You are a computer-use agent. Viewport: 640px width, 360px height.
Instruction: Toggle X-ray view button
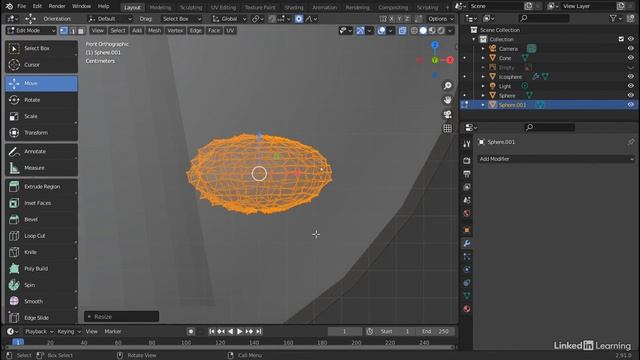click(x=402, y=31)
